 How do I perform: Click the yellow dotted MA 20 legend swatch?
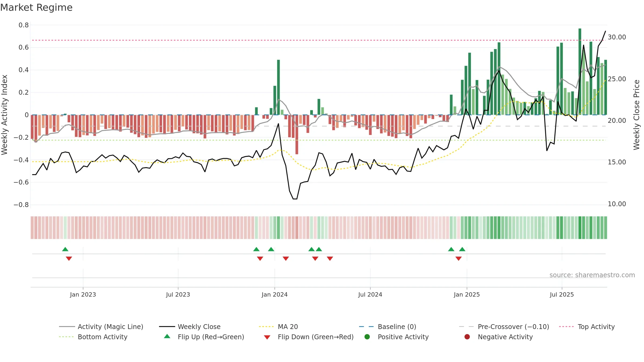[266, 327]
